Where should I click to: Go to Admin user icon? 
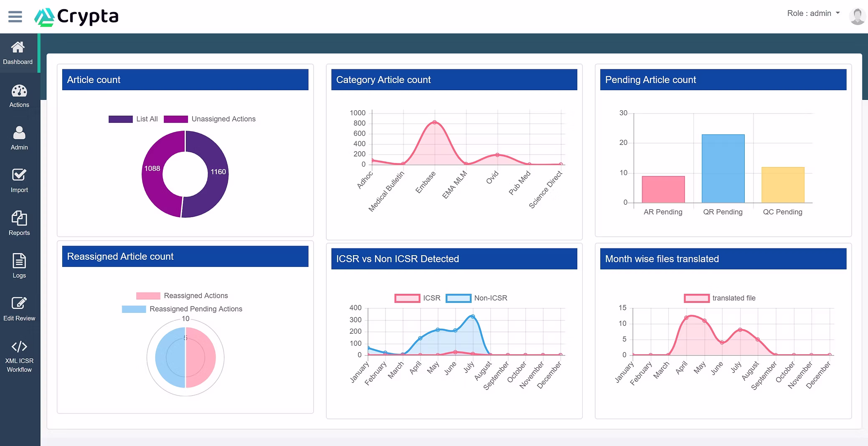[x=19, y=133]
